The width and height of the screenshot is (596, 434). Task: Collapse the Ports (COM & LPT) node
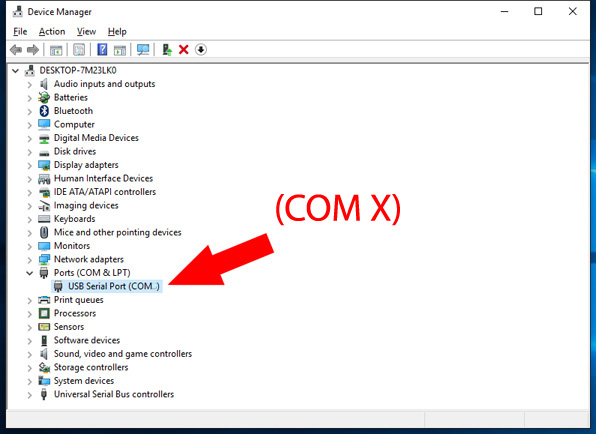point(30,273)
